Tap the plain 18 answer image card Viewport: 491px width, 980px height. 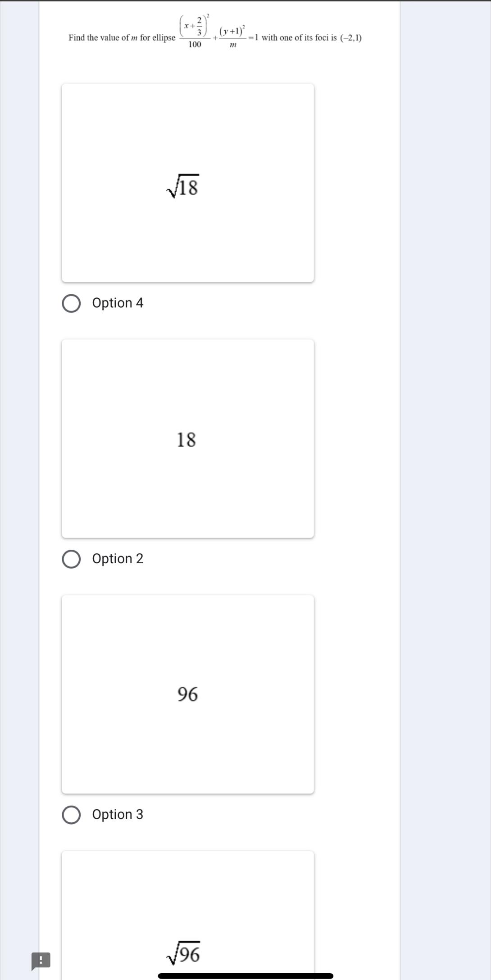(x=188, y=438)
